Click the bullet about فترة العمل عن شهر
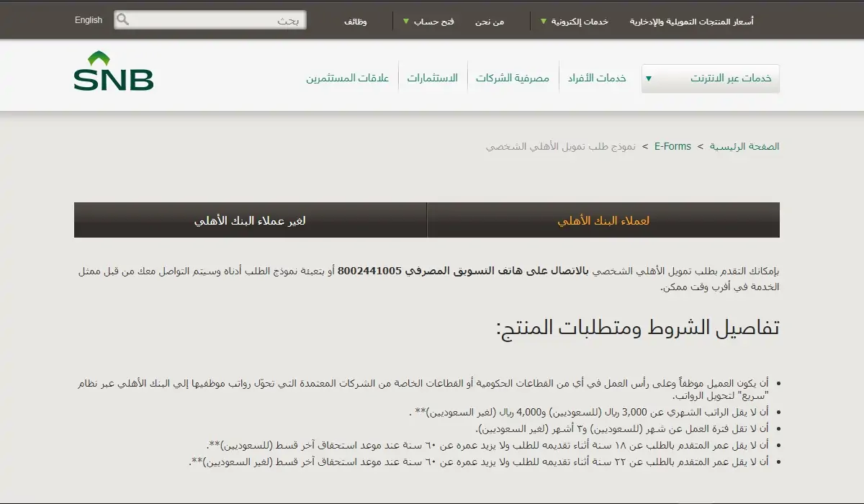The width and height of the screenshot is (864, 504). [621, 429]
